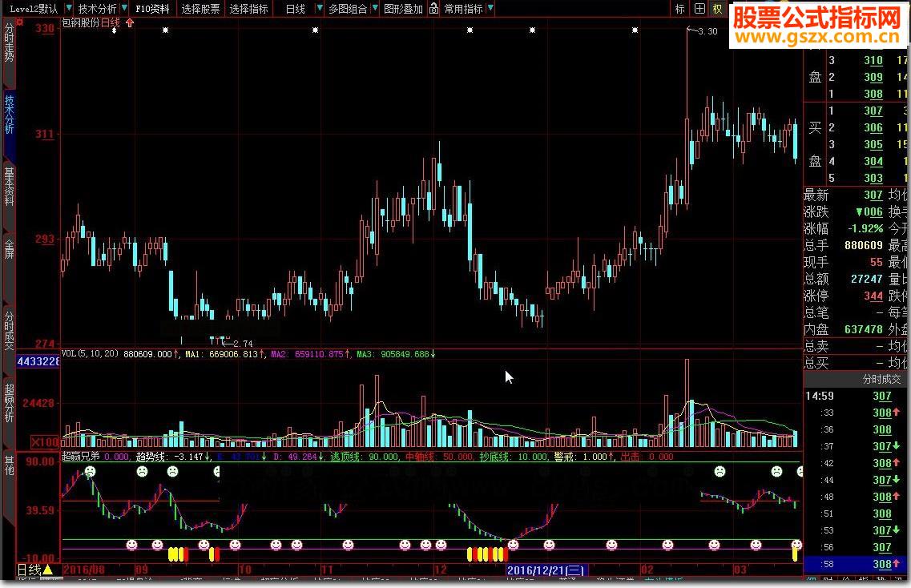Click the red marker icon above 330 price

[x=20, y=22]
